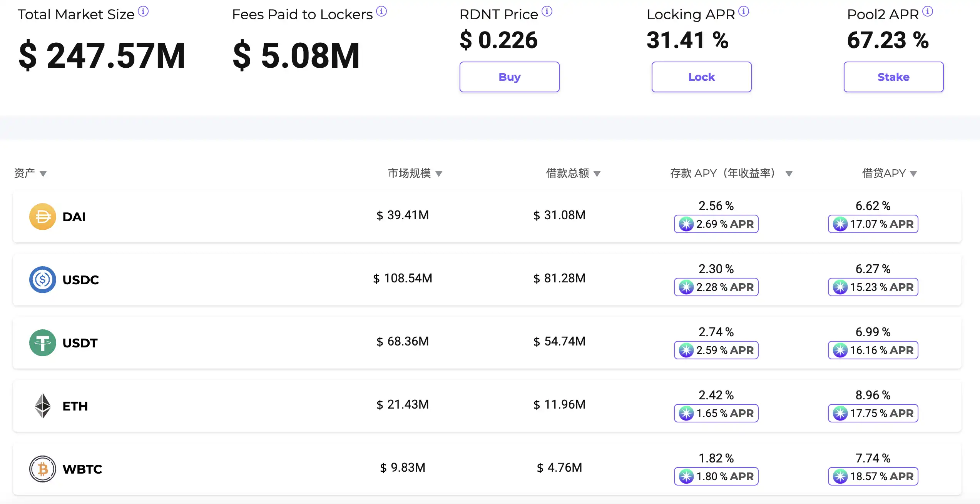Click the 1.65 % APR badge

(716, 413)
